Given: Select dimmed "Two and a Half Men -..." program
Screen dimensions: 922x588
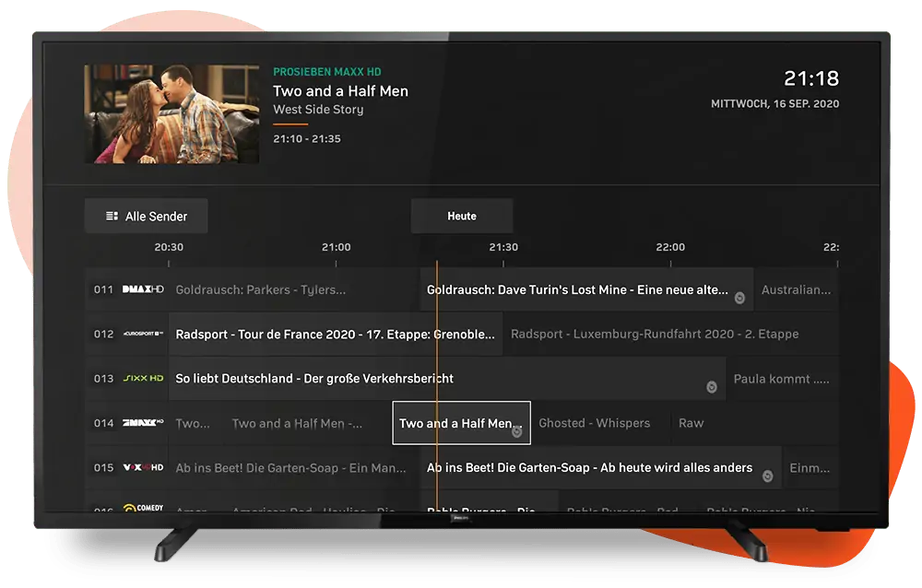Looking at the screenshot, I should (x=308, y=423).
